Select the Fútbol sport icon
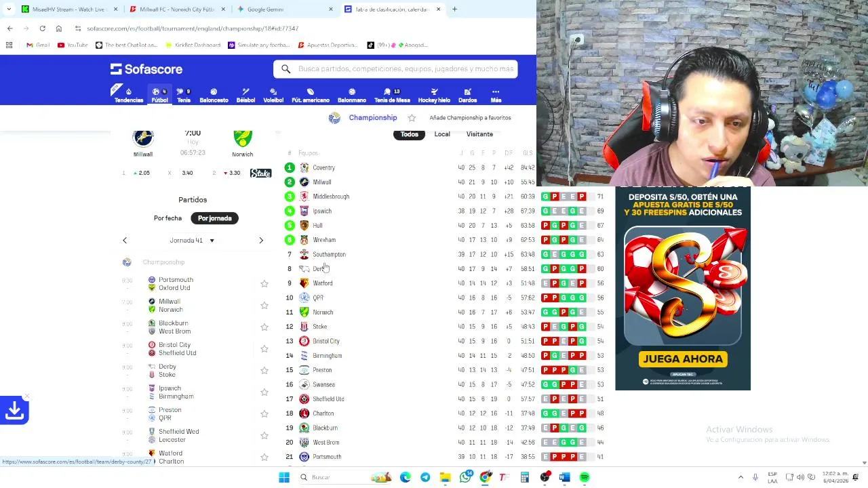Viewport: 868px width, 488px height. click(159, 96)
